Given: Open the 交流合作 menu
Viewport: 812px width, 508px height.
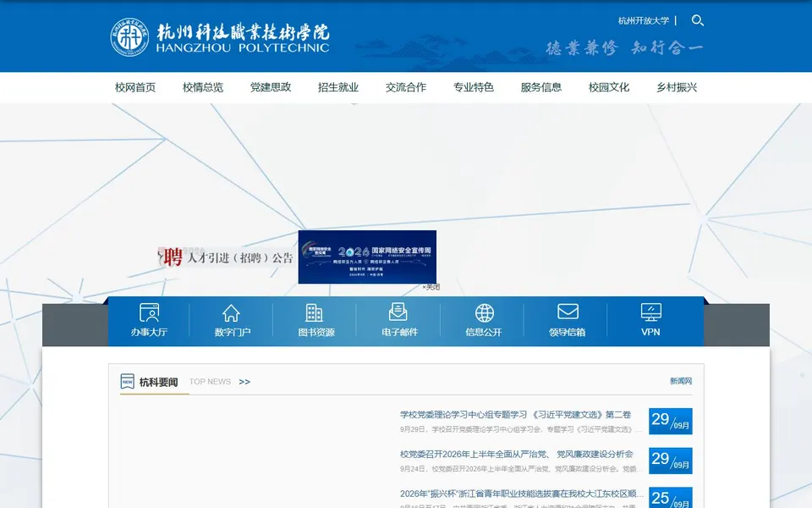Looking at the screenshot, I should [x=406, y=87].
